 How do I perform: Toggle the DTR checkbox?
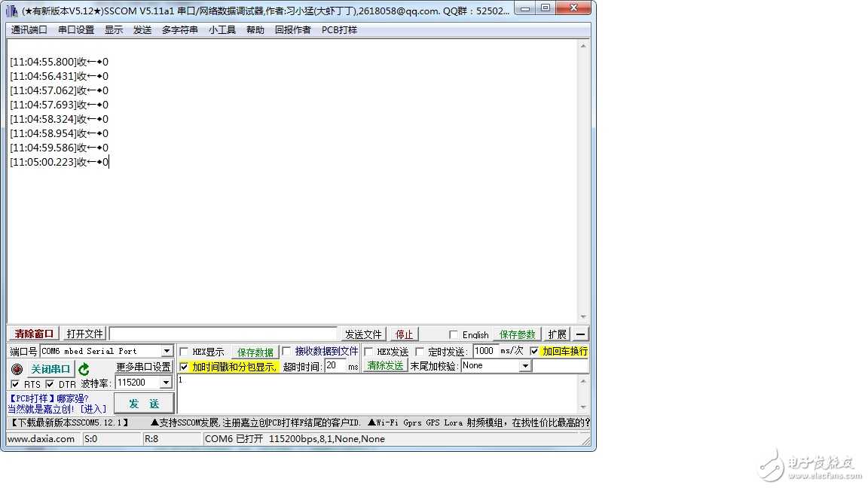50,384
